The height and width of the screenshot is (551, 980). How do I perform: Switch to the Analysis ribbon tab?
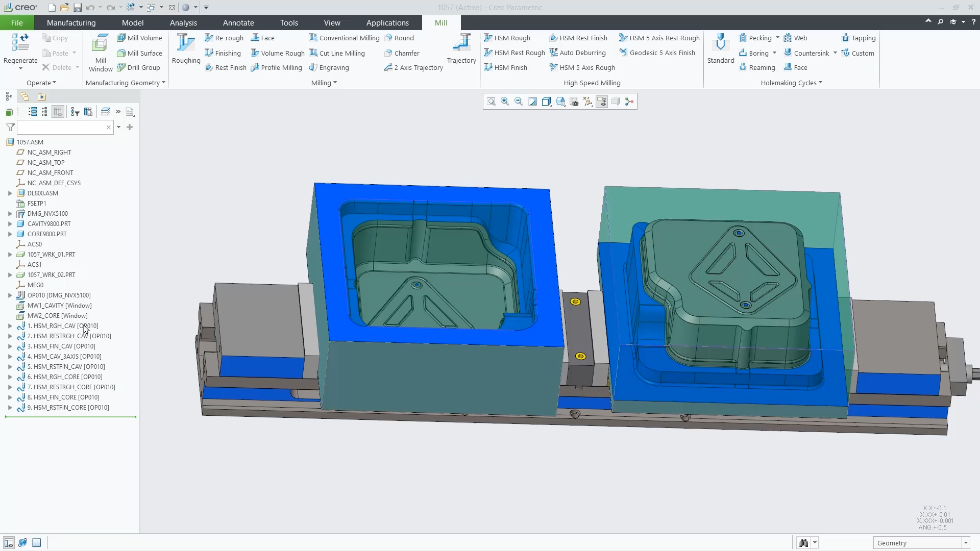point(183,22)
